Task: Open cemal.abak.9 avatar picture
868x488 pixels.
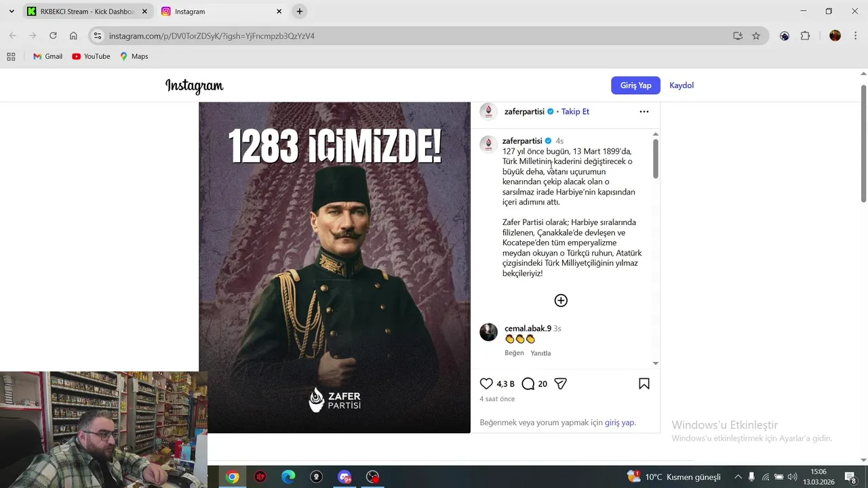Action: coord(488,331)
